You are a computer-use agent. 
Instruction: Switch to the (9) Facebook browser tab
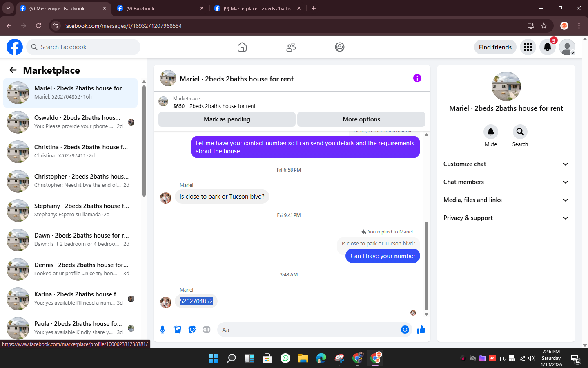pos(160,8)
